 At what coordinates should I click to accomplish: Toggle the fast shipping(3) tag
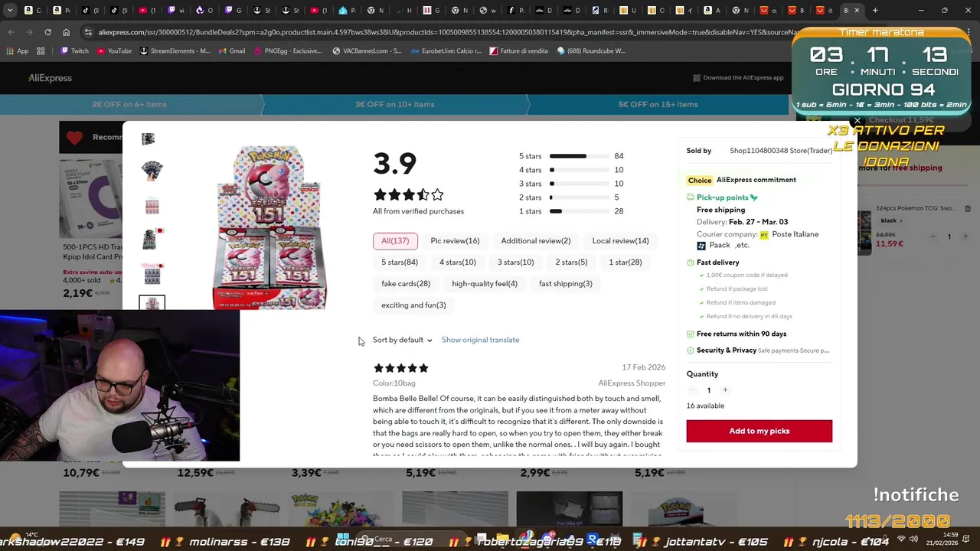coord(566,283)
